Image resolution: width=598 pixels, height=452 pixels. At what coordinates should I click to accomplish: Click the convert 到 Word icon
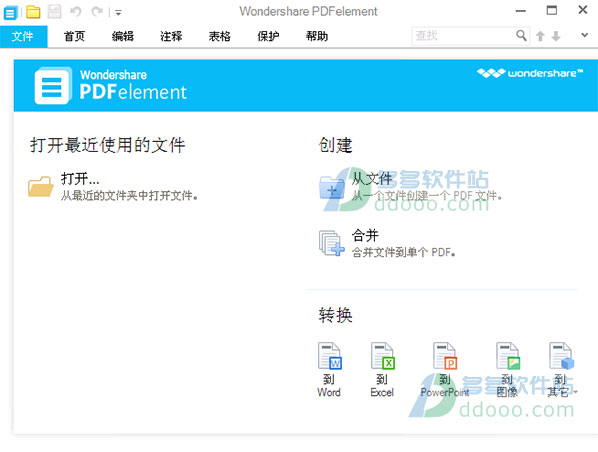pos(330,356)
